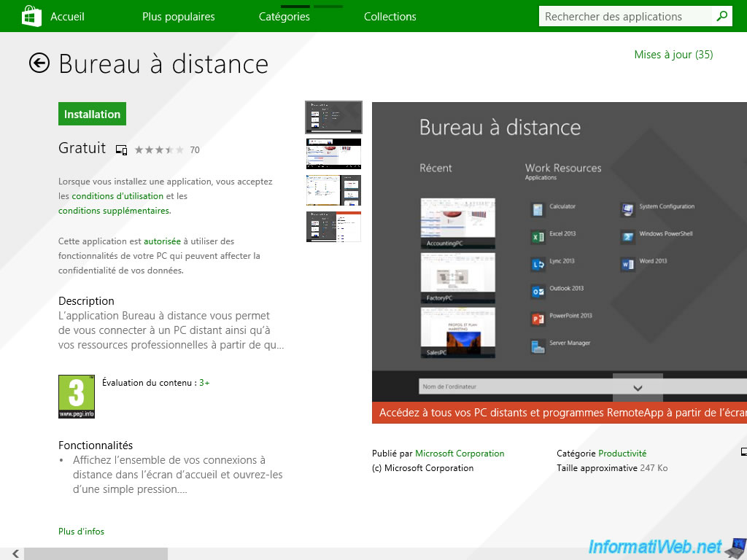Click the left scroll arrow on the horizontal scrollbar
This screenshot has height=560, width=747.
tap(15, 553)
